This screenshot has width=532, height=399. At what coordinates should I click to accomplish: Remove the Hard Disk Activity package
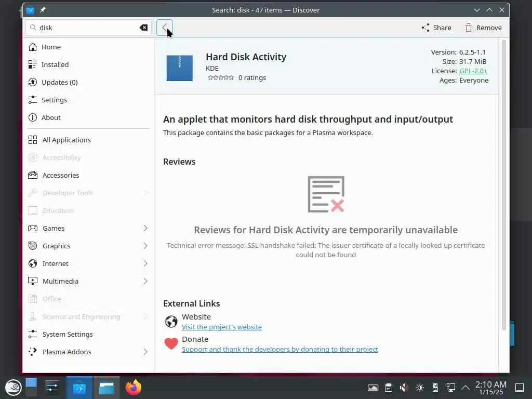(x=483, y=28)
